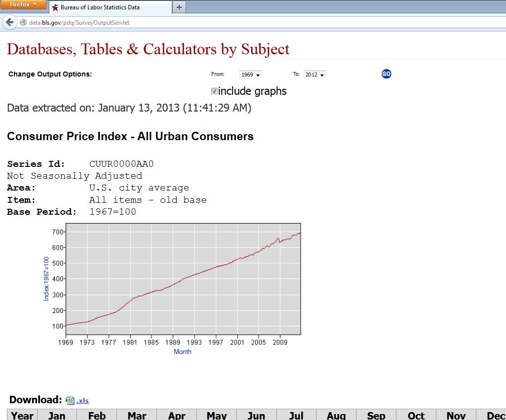Click the Consumer Price Index heading
This screenshot has width=506, height=420.
tap(130, 136)
